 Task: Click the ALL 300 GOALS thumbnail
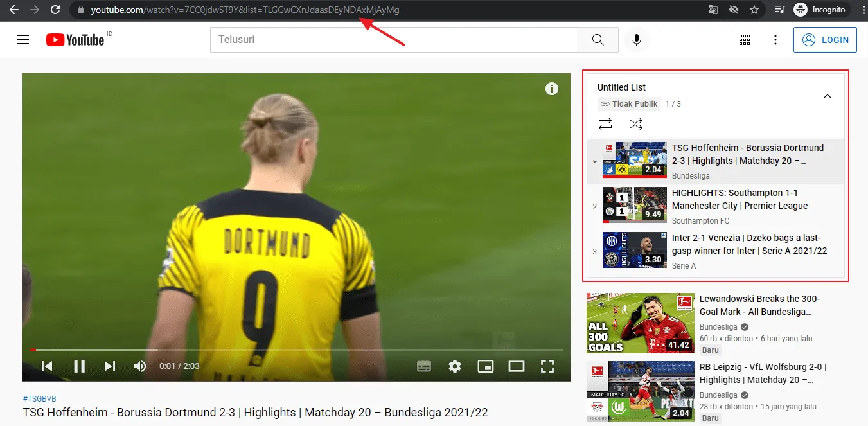[641, 323]
